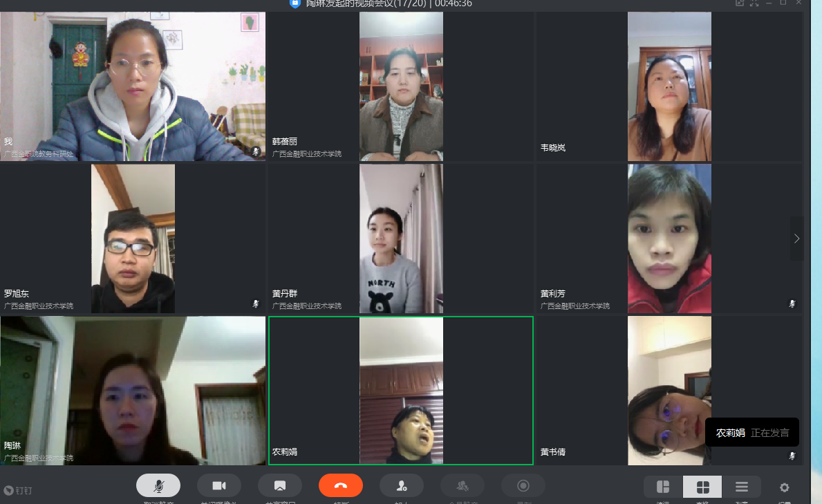Open settings via the gear icon
The height and width of the screenshot is (504, 822).
(x=784, y=487)
